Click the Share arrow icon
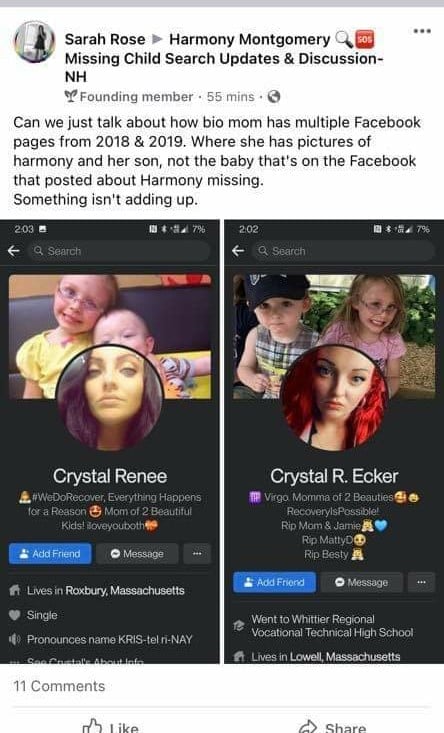 click(x=308, y=726)
